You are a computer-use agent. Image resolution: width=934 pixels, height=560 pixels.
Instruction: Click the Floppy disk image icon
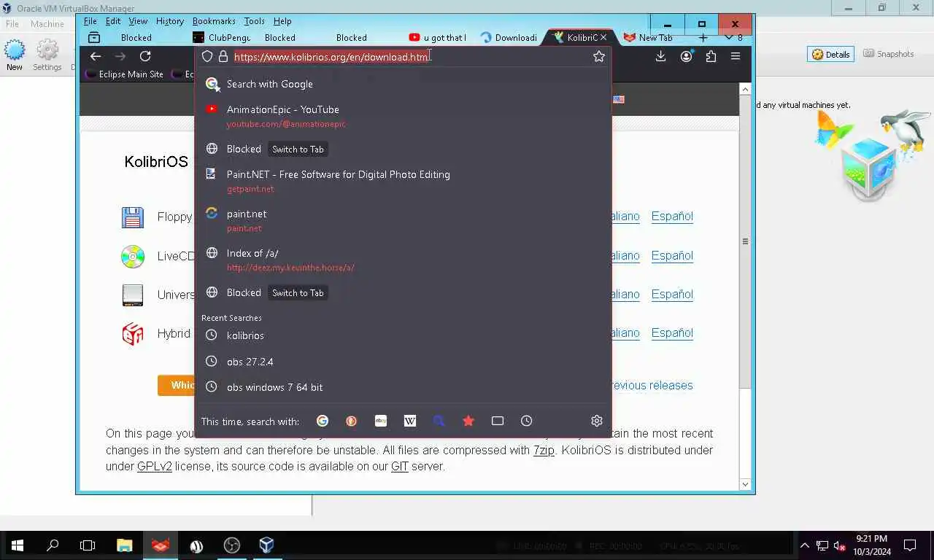click(x=133, y=217)
